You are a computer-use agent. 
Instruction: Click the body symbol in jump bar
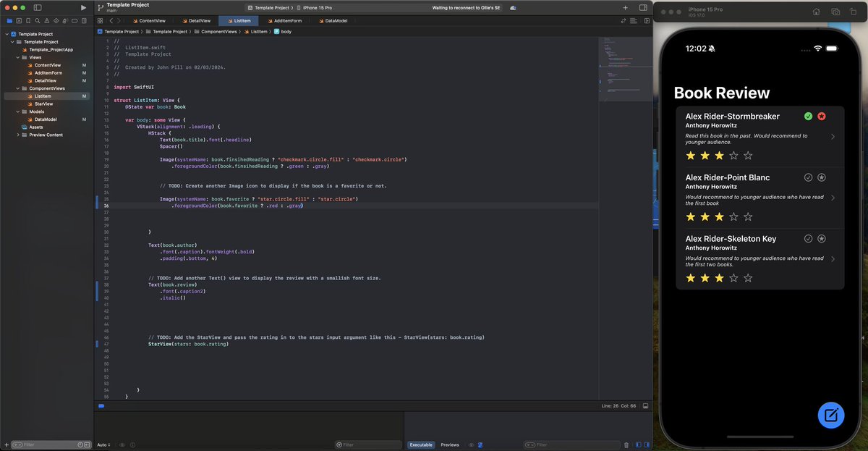(x=282, y=32)
